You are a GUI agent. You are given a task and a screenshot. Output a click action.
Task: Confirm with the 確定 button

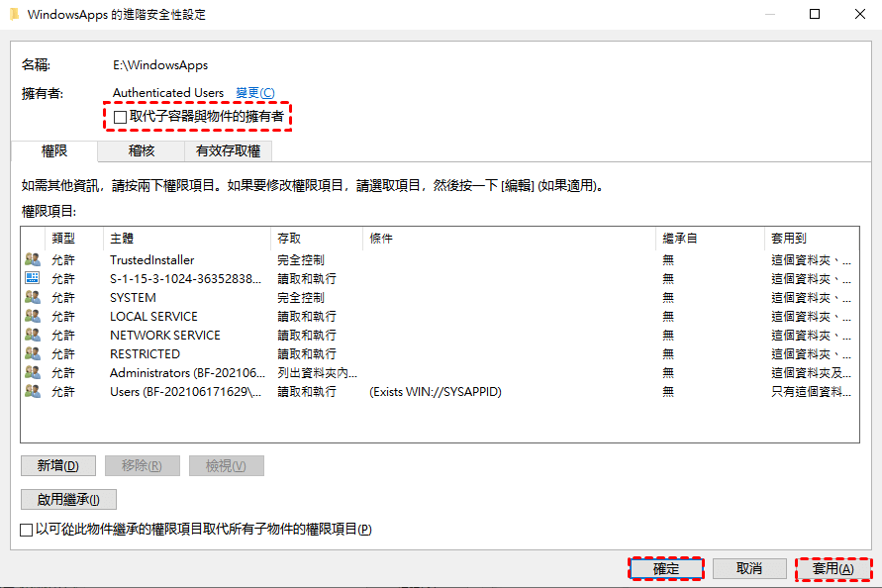(x=666, y=569)
